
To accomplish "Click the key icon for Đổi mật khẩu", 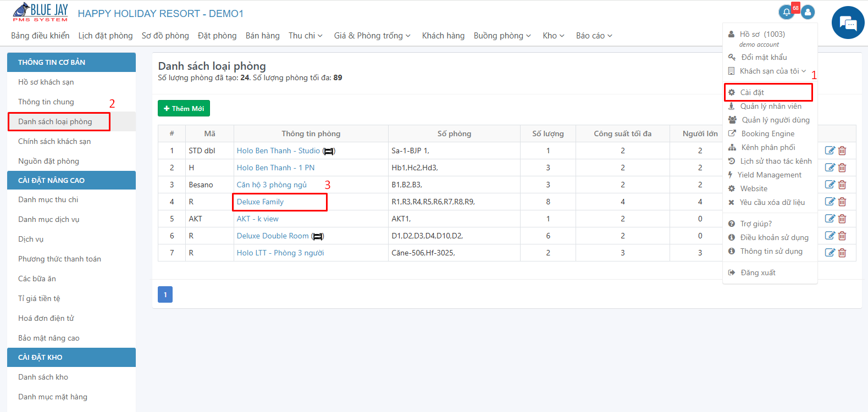I will click(x=732, y=57).
